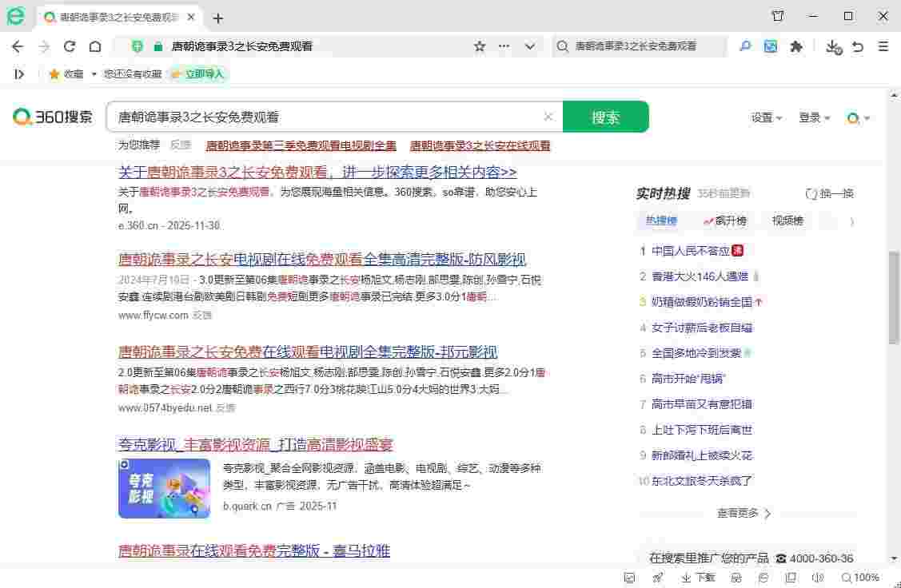
Task: Expand the 登录 dropdown
Action: pos(814,117)
